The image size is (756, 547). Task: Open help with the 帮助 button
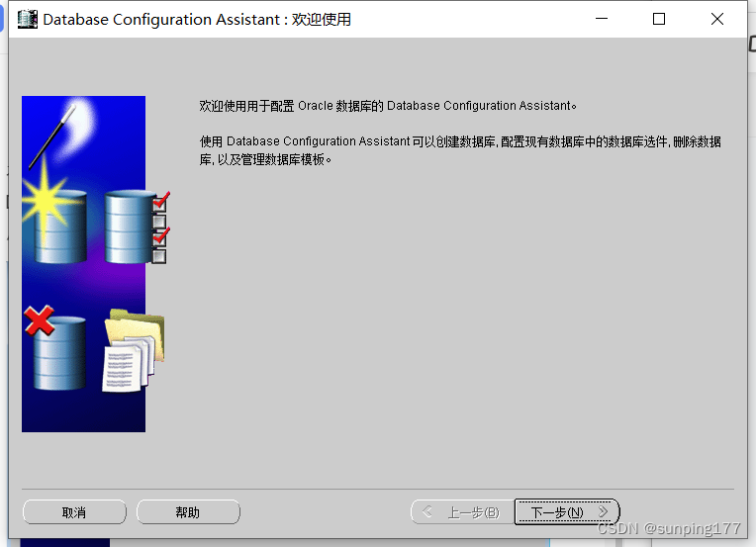click(x=188, y=511)
